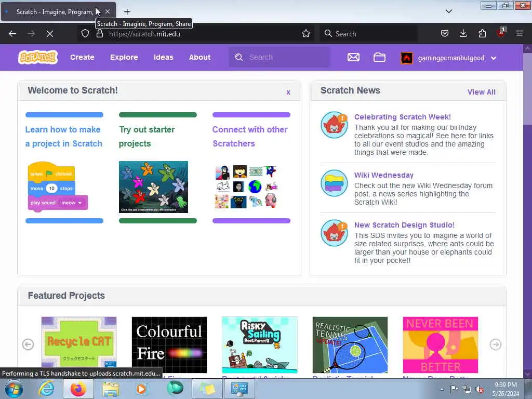
Task: Click the taskbar clock 9:39 PM
Action: tap(506, 390)
